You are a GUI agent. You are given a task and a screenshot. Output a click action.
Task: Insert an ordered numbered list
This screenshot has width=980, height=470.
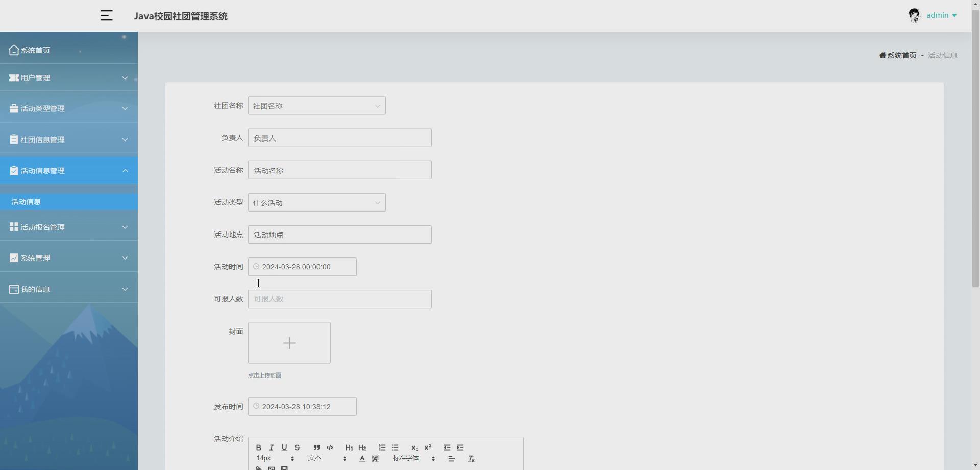click(382, 448)
